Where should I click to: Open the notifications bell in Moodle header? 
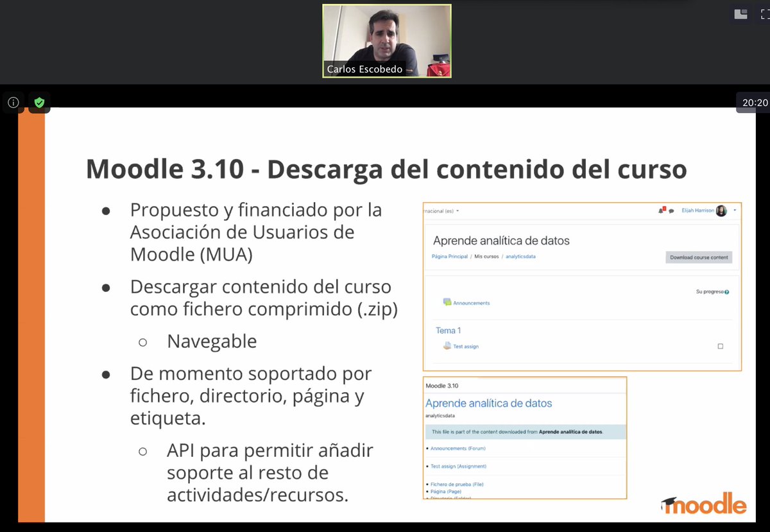[662, 210]
